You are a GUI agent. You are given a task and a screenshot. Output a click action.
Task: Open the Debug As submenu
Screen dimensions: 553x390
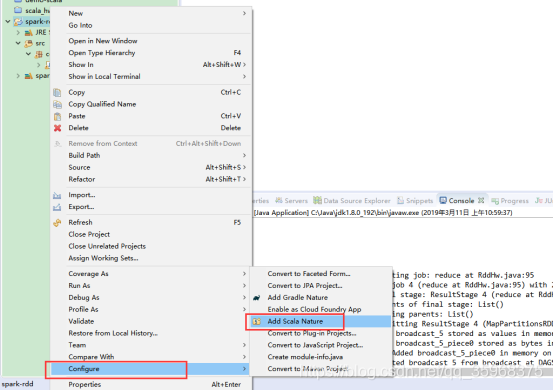click(152, 298)
